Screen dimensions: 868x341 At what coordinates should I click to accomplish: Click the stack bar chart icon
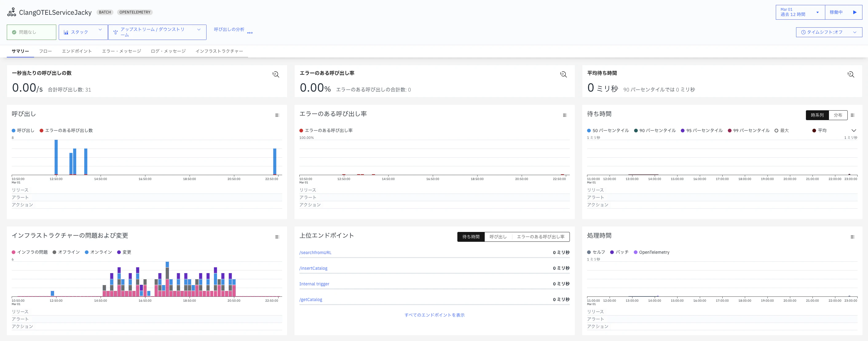coord(66,32)
